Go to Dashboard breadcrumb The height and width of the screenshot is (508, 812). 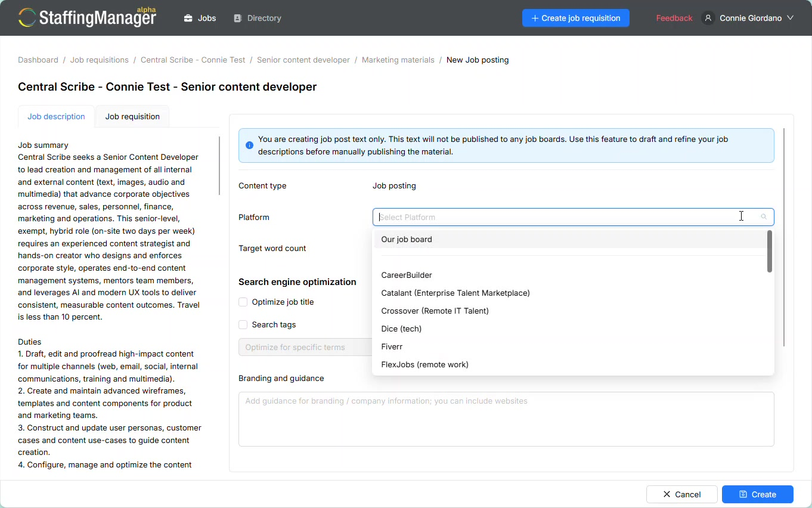[38, 60]
